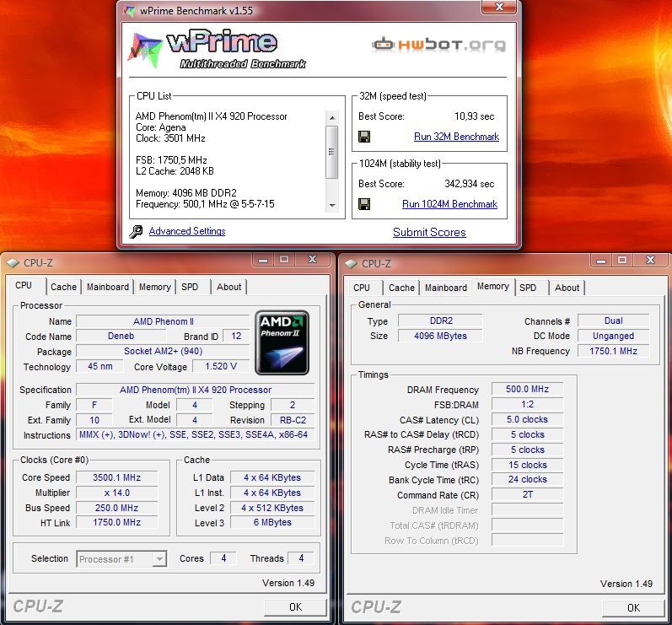
Task: Click the save icon for 1024M score
Action: pos(364,204)
